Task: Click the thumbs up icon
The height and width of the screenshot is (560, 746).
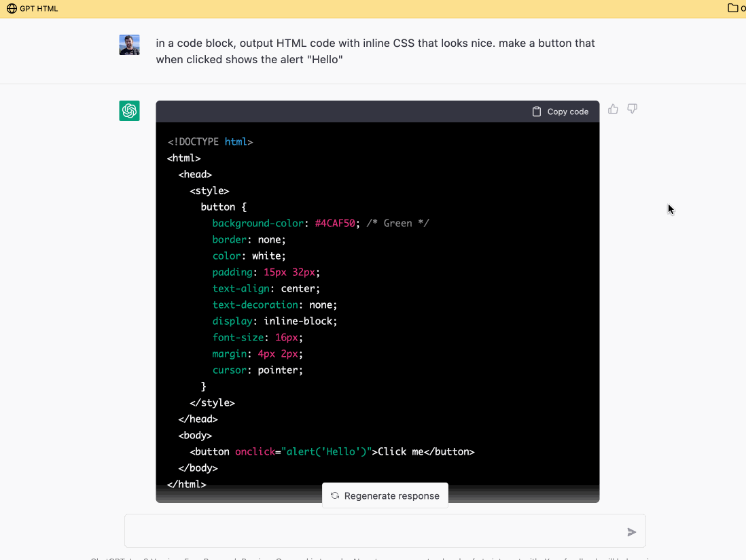Action: (613, 109)
